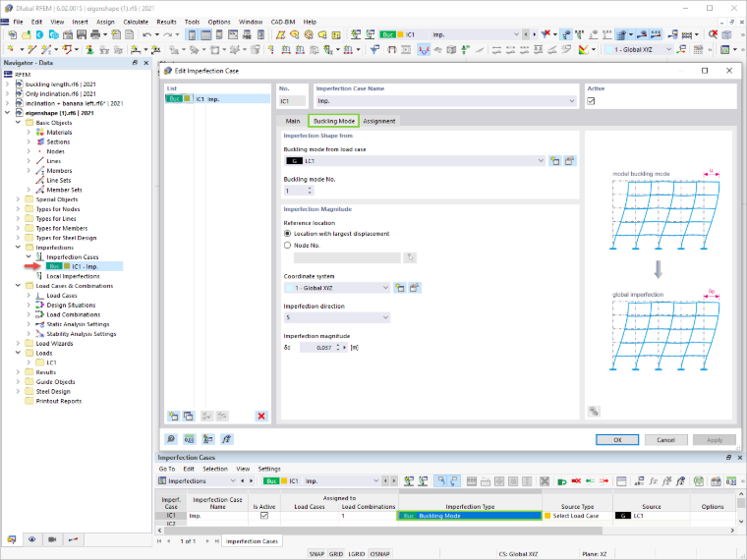747x560 pixels.
Task: Click the preview graphic settings icon under the diagram
Action: pyautogui.click(x=594, y=411)
